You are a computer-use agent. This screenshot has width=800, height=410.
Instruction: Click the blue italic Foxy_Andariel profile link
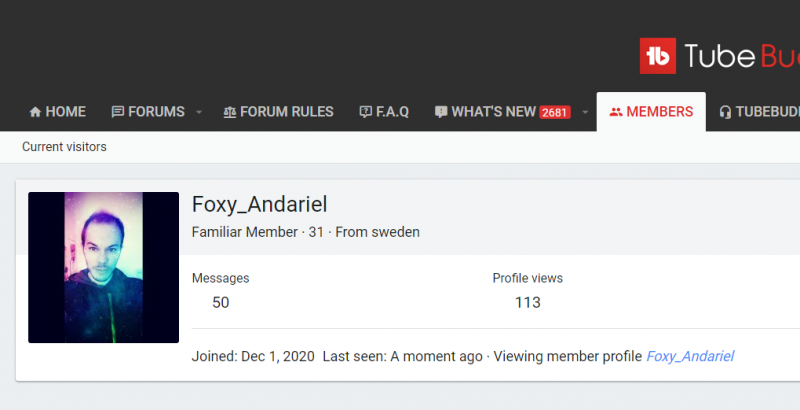(690, 356)
